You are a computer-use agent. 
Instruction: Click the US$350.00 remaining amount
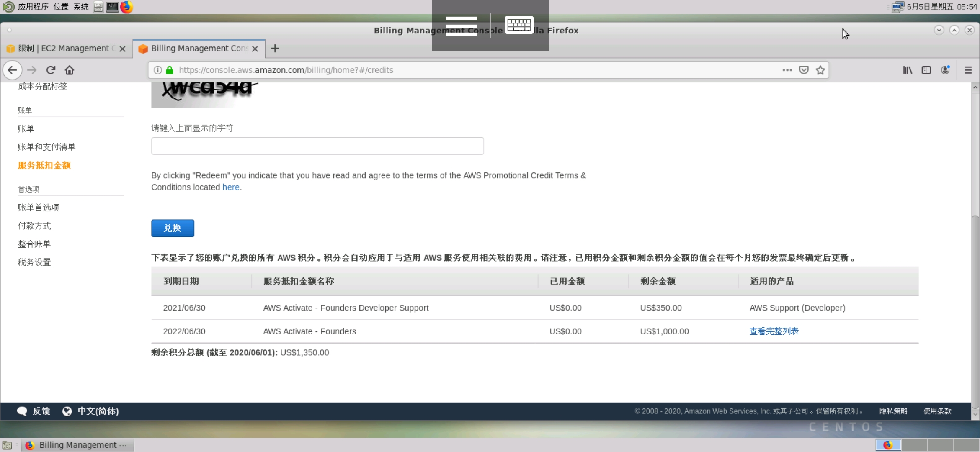661,308
